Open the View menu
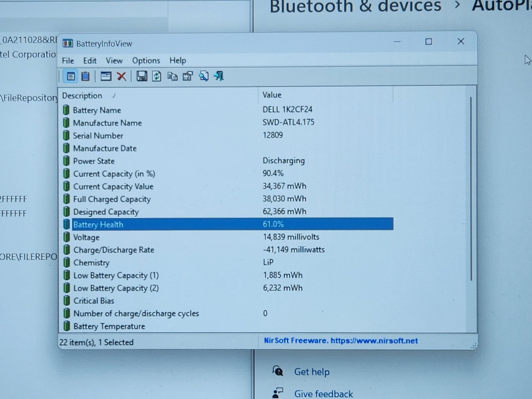This screenshot has height=399, width=532. pos(114,61)
